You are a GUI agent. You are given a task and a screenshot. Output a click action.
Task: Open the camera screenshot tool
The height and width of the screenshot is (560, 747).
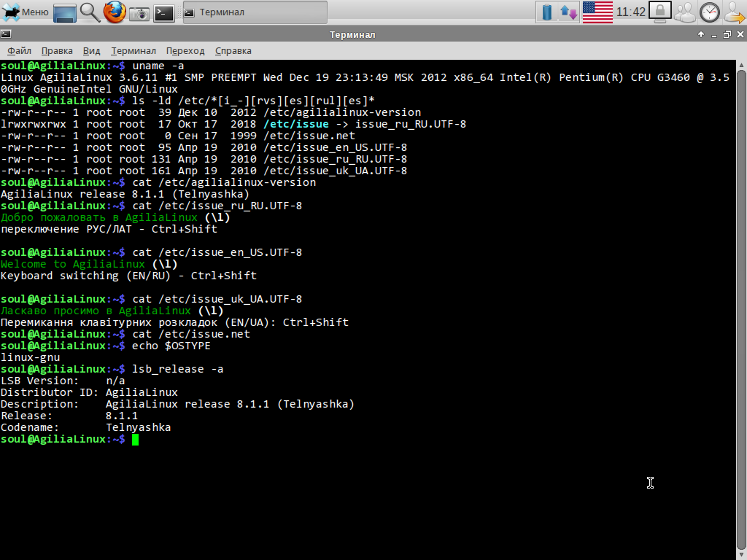139,13
